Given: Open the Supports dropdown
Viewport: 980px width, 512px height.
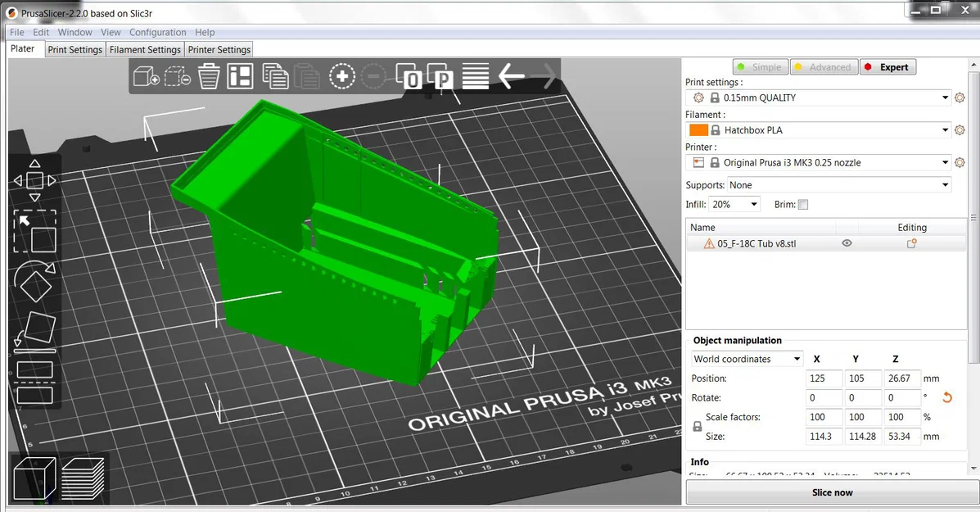Looking at the screenshot, I should 838,185.
